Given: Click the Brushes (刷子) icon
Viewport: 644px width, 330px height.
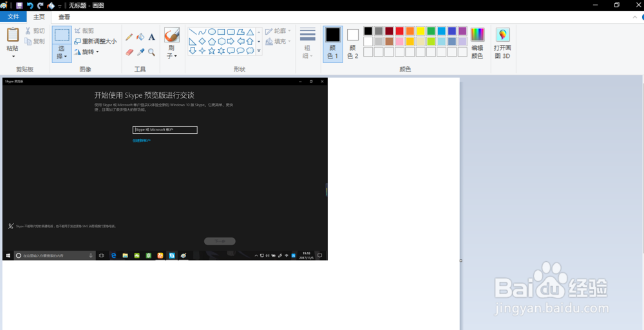Looking at the screenshot, I should pos(172,35).
